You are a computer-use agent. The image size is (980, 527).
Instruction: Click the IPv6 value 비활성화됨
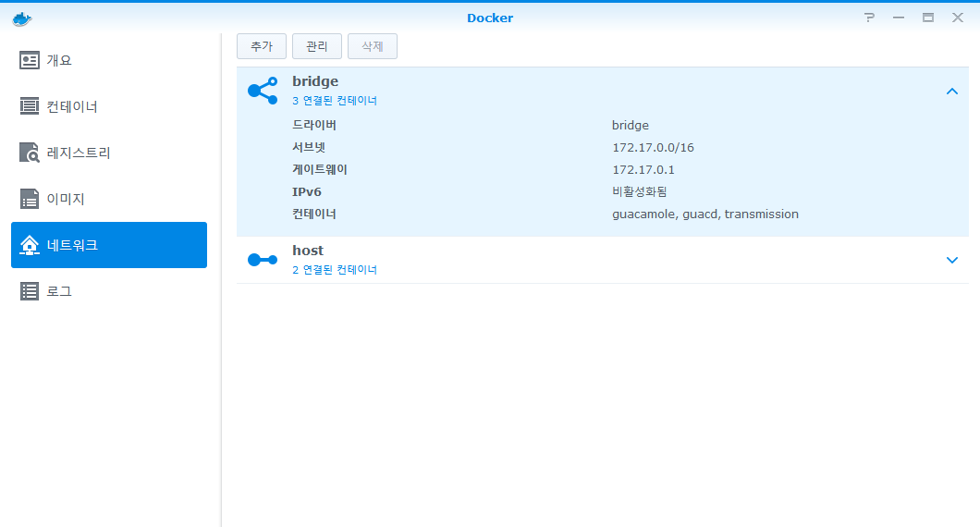click(640, 192)
